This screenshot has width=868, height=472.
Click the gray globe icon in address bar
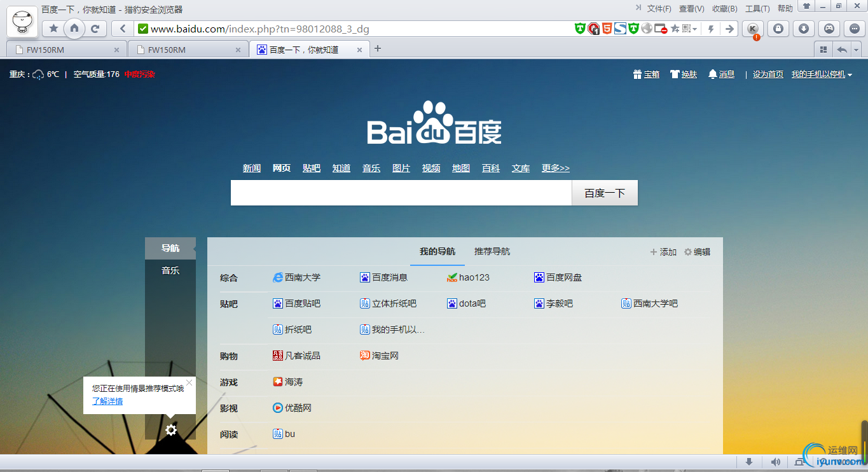coord(647,29)
